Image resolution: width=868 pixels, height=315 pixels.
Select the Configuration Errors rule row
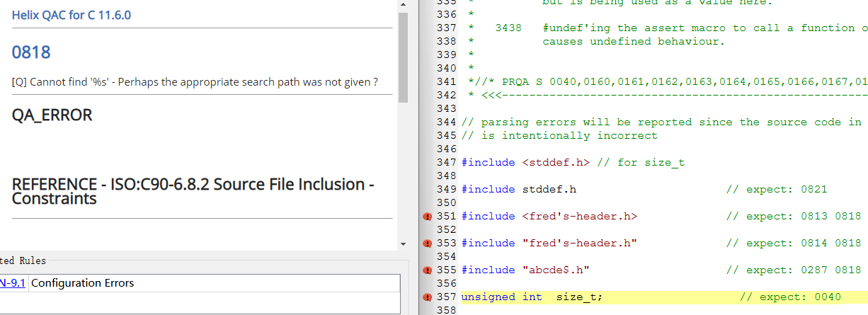coord(82,283)
